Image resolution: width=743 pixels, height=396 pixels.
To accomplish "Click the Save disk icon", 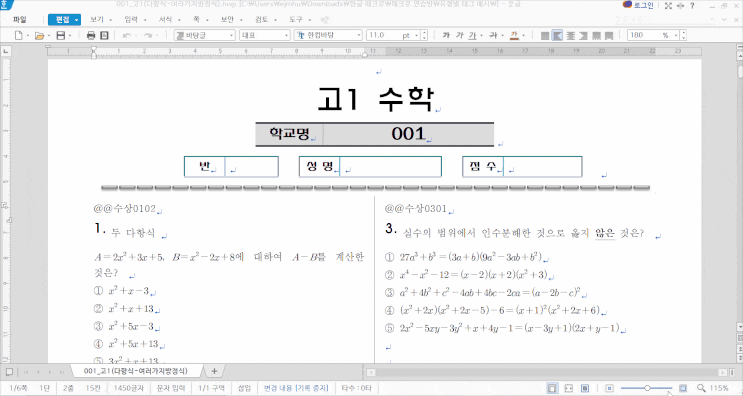I will point(61,36).
